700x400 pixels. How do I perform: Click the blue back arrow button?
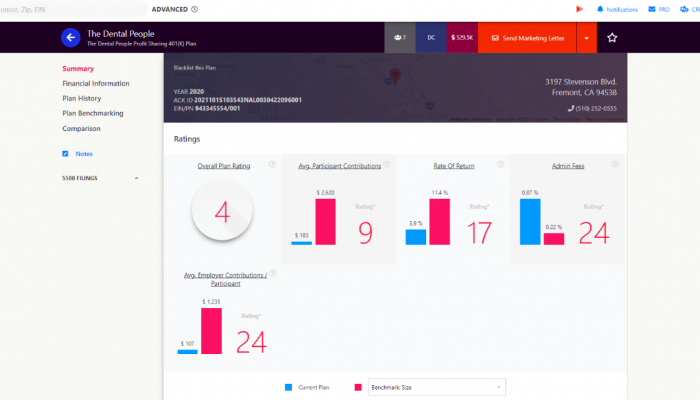click(x=70, y=38)
